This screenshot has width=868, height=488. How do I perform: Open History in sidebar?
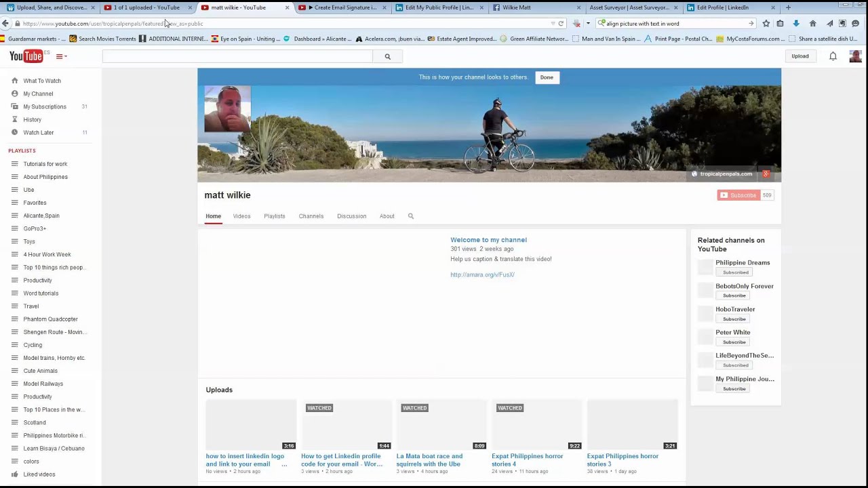(32, 119)
